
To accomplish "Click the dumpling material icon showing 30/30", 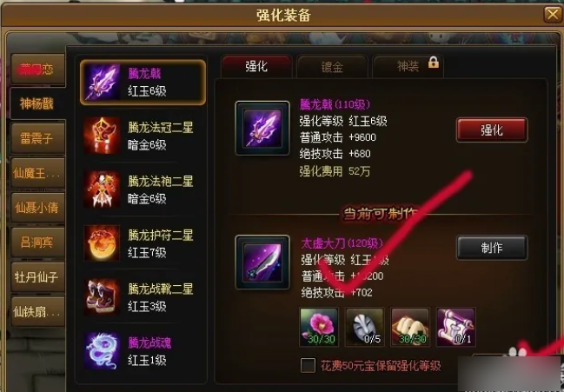I will click(410, 327).
